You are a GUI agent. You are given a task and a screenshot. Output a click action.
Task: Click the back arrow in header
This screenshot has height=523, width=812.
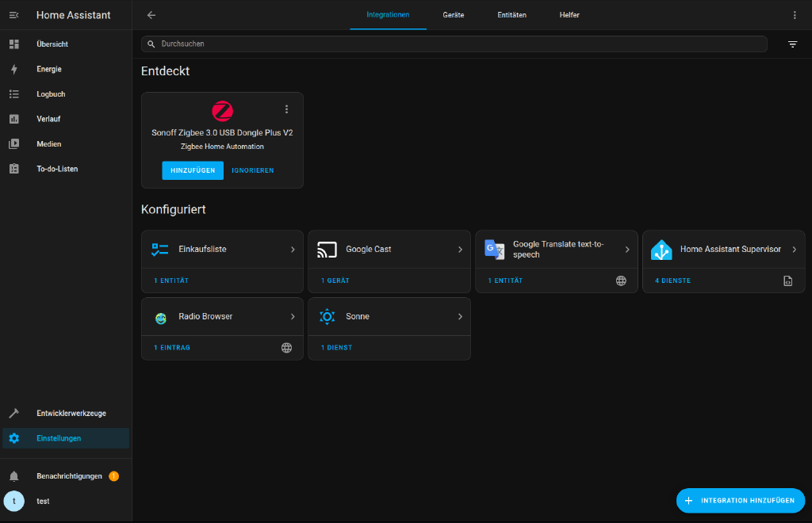click(x=151, y=15)
